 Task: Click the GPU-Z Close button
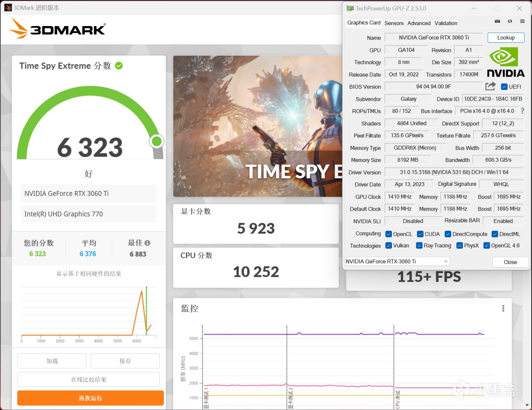coord(510,262)
